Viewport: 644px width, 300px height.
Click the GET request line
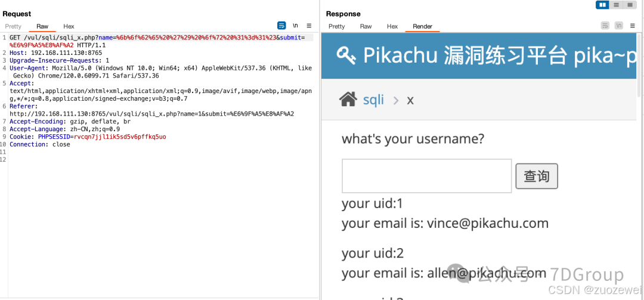coord(157,41)
